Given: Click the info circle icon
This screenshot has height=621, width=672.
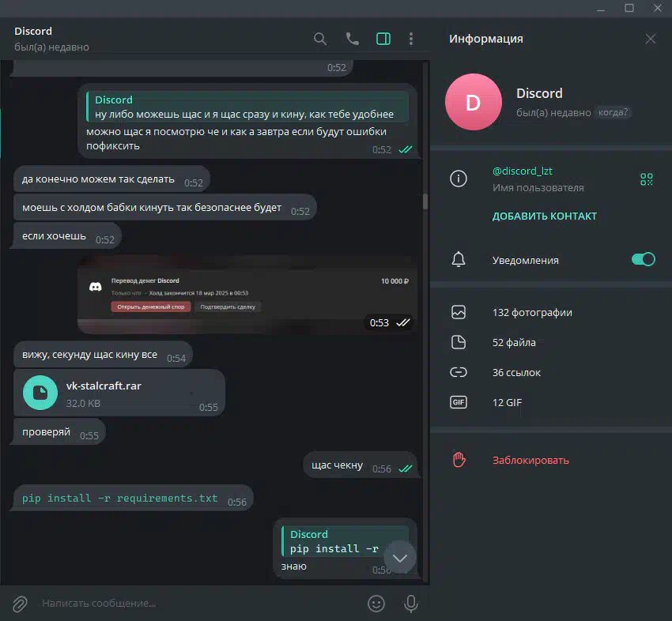Looking at the screenshot, I should pyautogui.click(x=458, y=179).
